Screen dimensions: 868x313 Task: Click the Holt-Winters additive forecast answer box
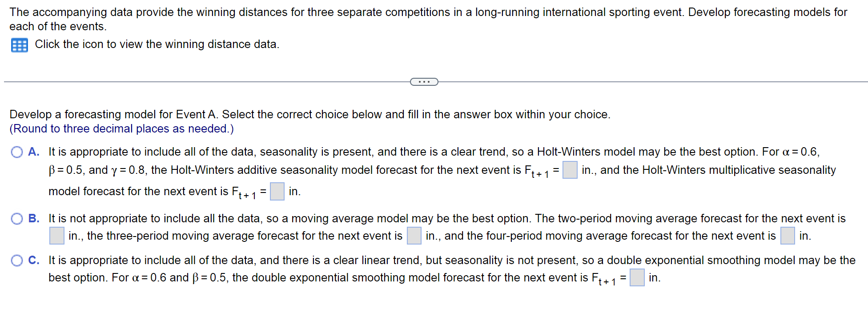point(570,170)
